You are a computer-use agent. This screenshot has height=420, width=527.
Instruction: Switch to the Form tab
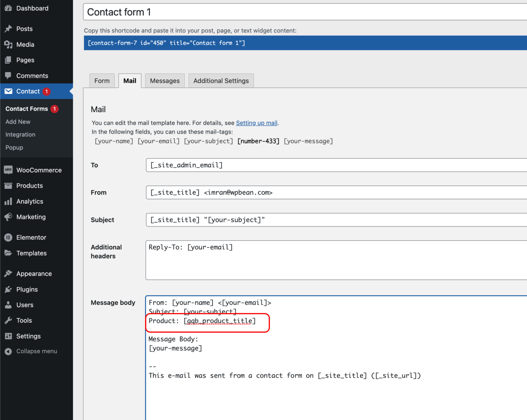[102, 81]
